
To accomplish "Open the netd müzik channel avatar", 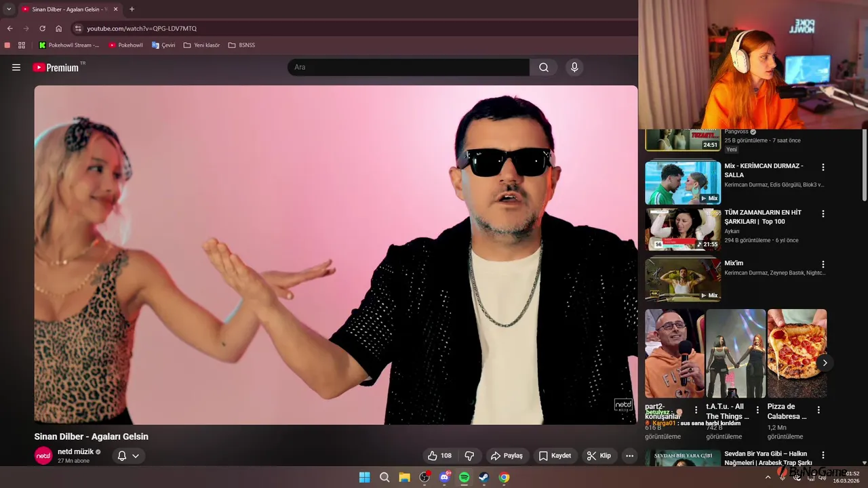I will click(x=43, y=455).
